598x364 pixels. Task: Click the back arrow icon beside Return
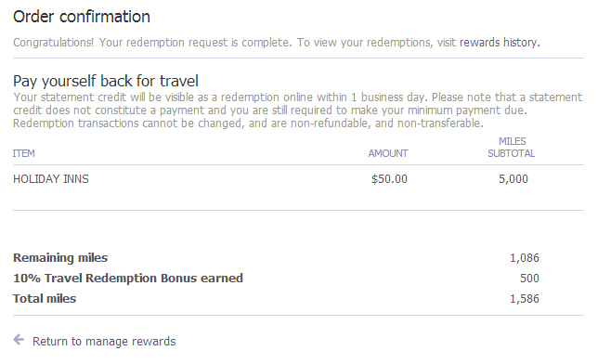[x=19, y=339]
